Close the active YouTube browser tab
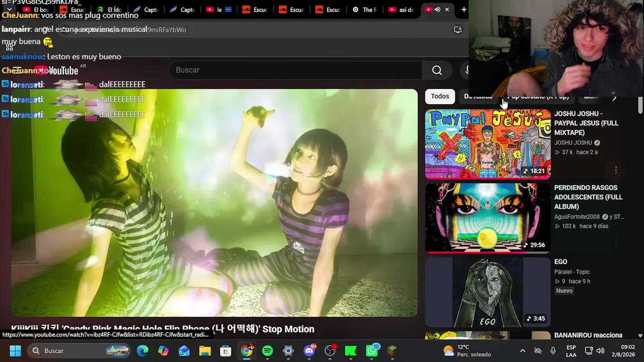The width and height of the screenshot is (644, 362). click(x=446, y=10)
